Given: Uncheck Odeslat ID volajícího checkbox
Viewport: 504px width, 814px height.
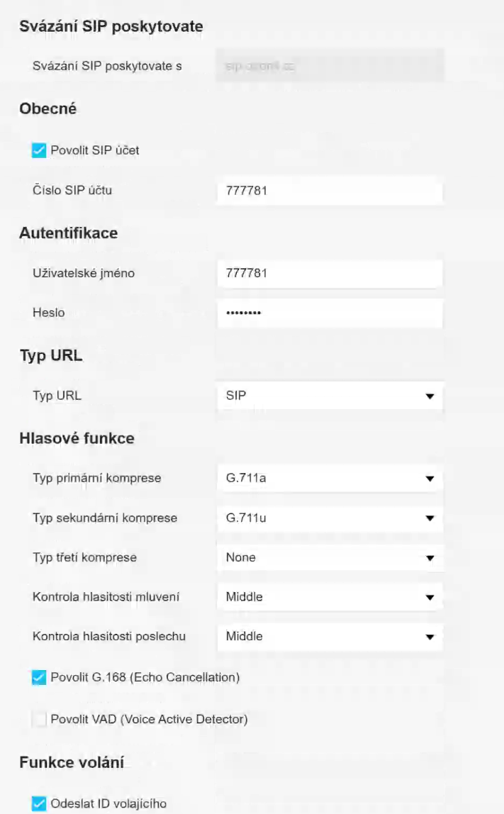Looking at the screenshot, I should click(40, 803).
